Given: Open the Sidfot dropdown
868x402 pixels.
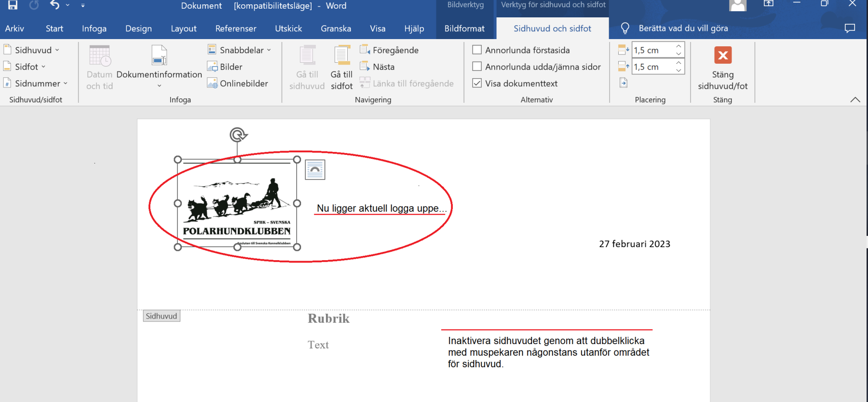Looking at the screenshot, I should (25, 67).
